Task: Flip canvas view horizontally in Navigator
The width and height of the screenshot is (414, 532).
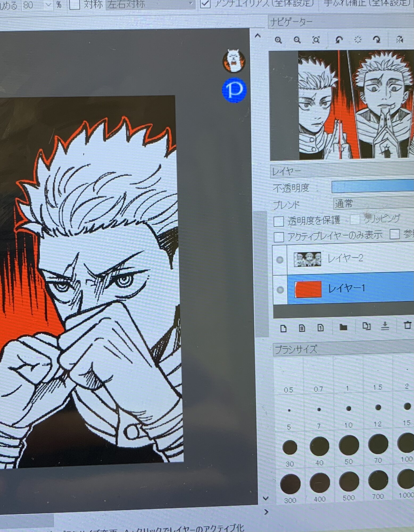Action: pos(399,40)
